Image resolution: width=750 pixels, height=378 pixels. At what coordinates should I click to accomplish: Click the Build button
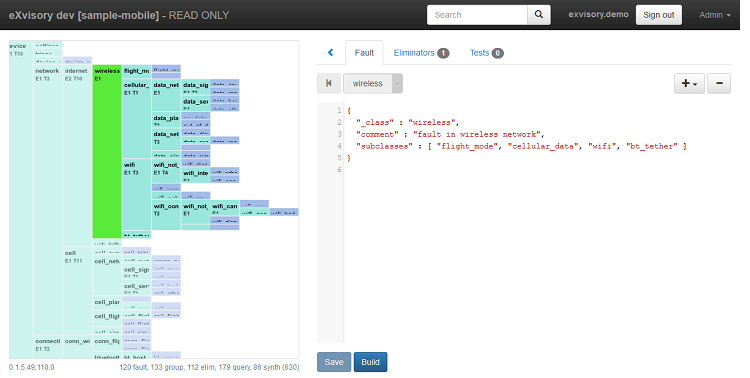(x=370, y=362)
